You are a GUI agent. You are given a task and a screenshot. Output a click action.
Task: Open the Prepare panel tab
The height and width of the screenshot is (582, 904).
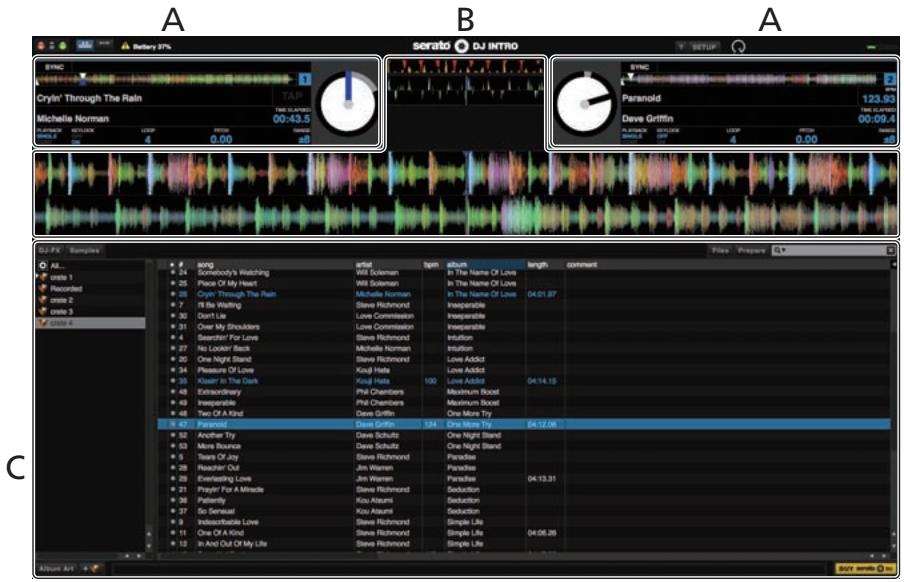coord(751,250)
